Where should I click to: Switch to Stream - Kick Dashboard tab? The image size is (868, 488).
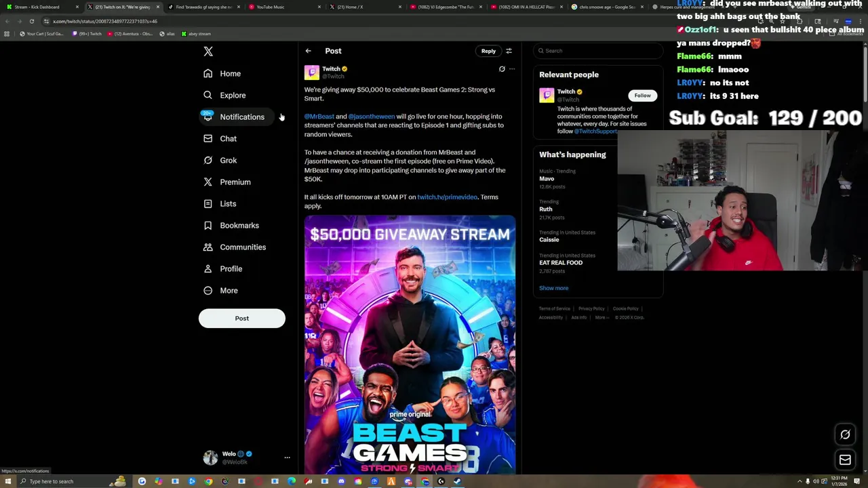(x=41, y=7)
